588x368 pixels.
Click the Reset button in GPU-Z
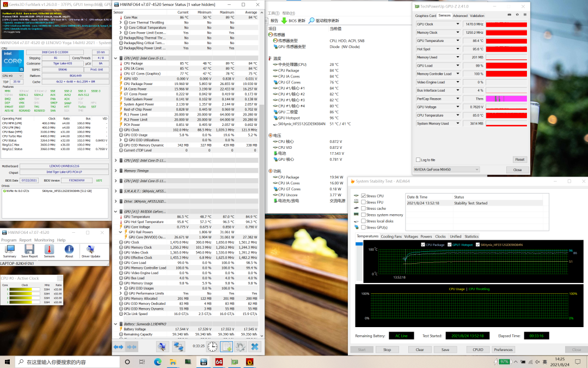tap(519, 160)
